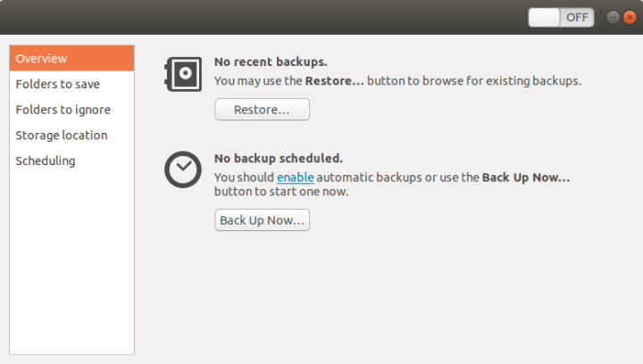Image resolution: width=643 pixels, height=364 pixels.
Task: Click the safe backup icon
Action: [183, 74]
